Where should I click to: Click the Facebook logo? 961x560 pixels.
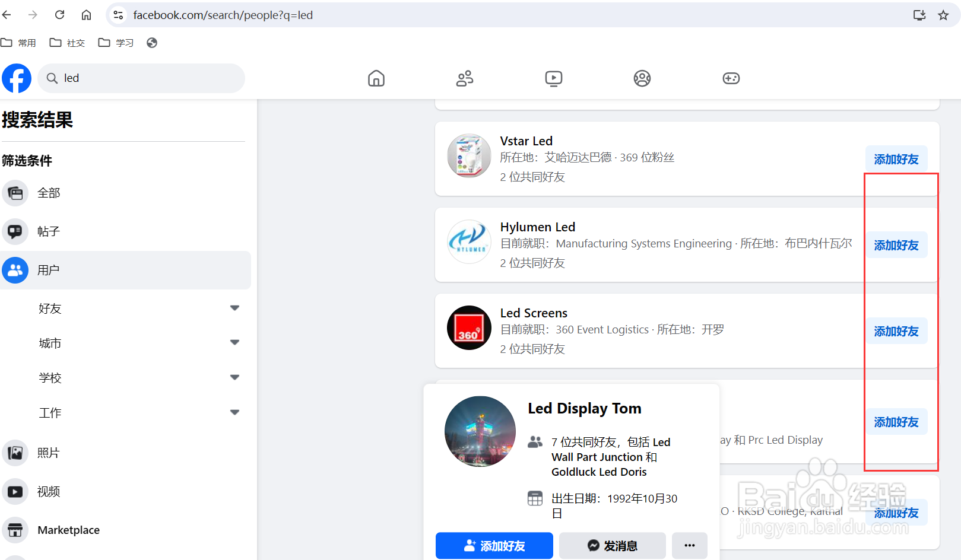tap(16, 78)
